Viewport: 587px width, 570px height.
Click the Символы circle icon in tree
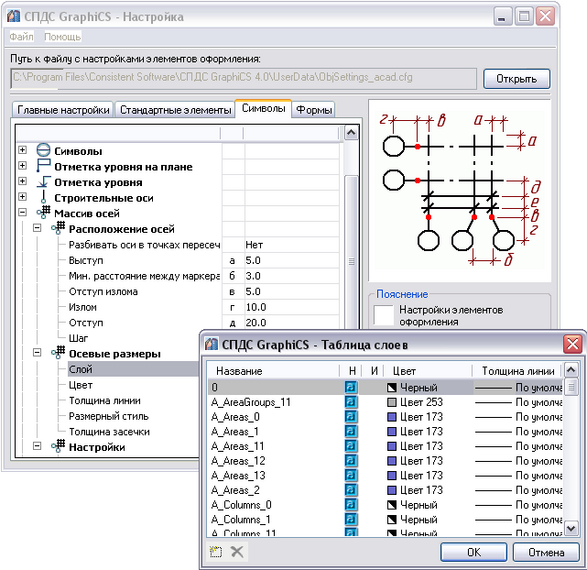click(43, 150)
